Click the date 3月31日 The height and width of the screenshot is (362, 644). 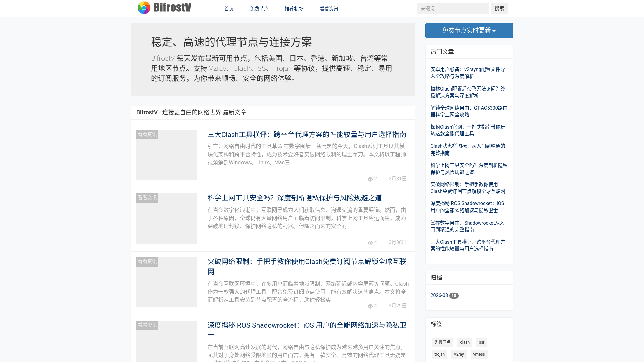[x=397, y=179]
